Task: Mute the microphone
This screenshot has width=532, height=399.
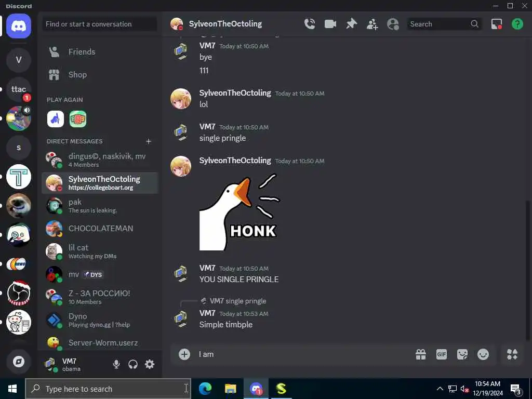Action: click(x=116, y=364)
